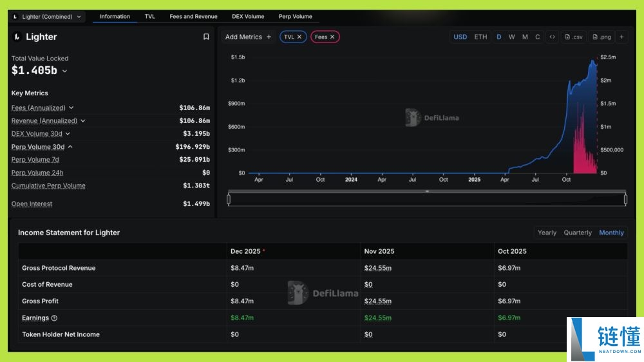Bookmark the Lighter protocol
Image resolution: width=644 pixels, height=362 pixels.
pyautogui.click(x=206, y=37)
